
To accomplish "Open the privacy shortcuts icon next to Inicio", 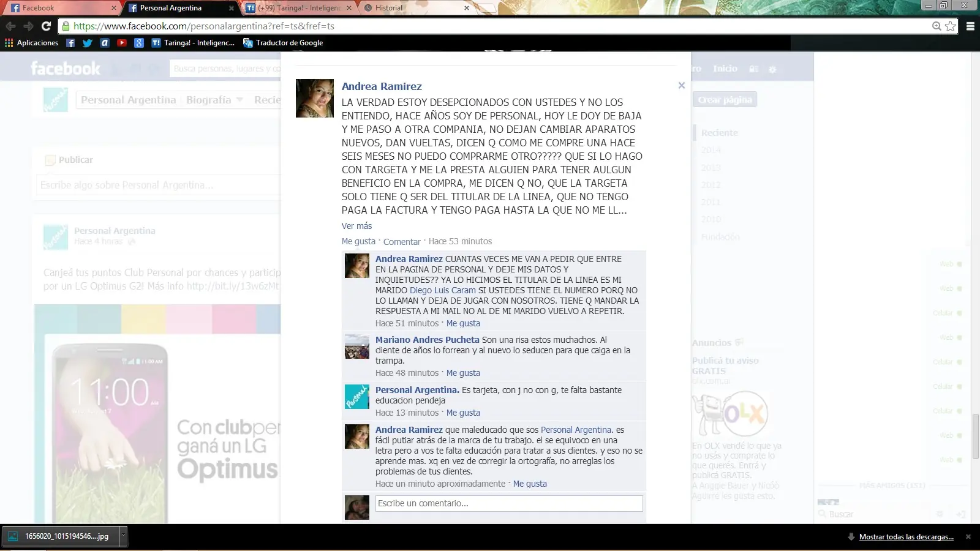I will [x=754, y=69].
